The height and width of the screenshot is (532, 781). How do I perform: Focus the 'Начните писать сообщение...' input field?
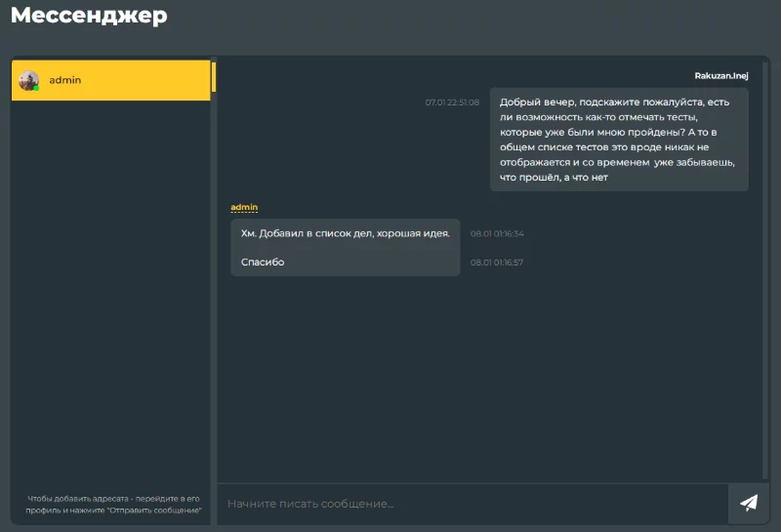tap(473, 504)
